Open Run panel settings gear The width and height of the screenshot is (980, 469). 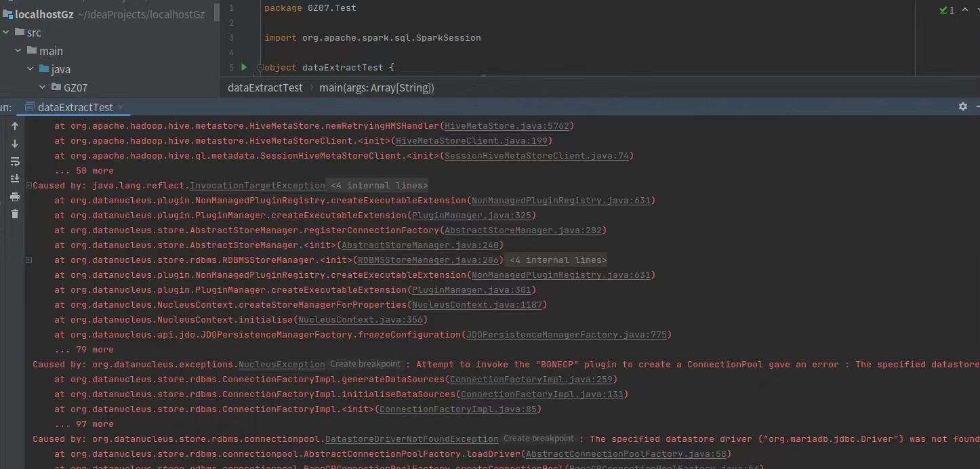tap(962, 106)
